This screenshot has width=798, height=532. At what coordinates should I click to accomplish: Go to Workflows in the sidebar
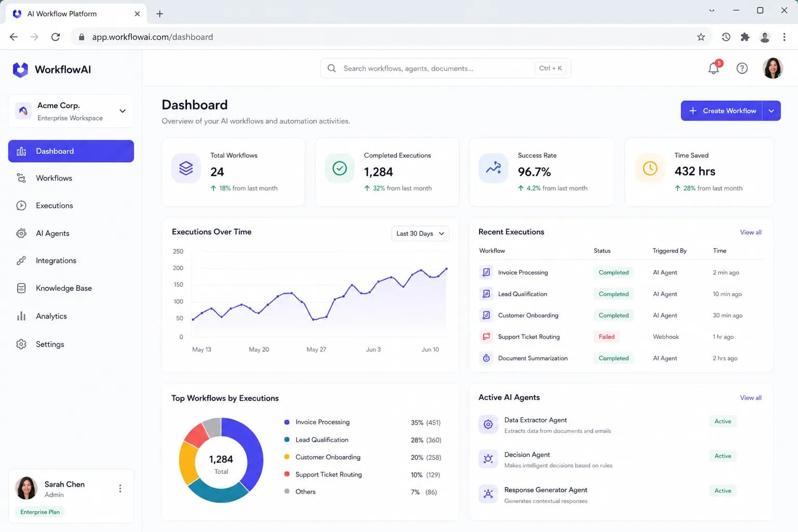pyautogui.click(x=71, y=178)
